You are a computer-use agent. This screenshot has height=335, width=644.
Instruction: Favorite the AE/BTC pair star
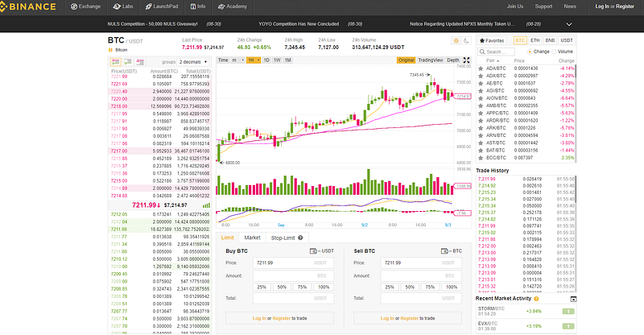coord(481,84)
